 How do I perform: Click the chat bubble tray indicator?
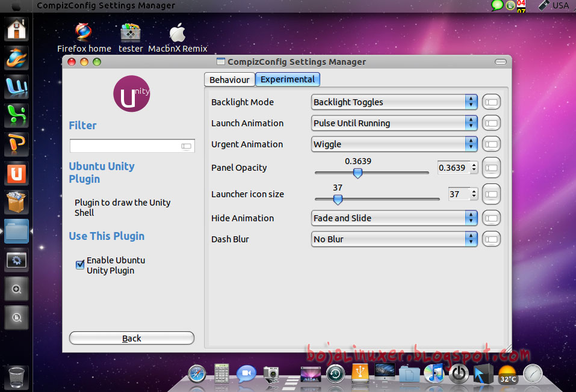point(497,5)
